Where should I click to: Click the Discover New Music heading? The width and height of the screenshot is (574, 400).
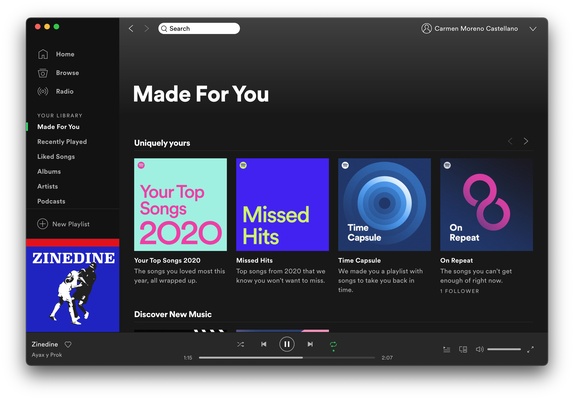coord(173,314)
